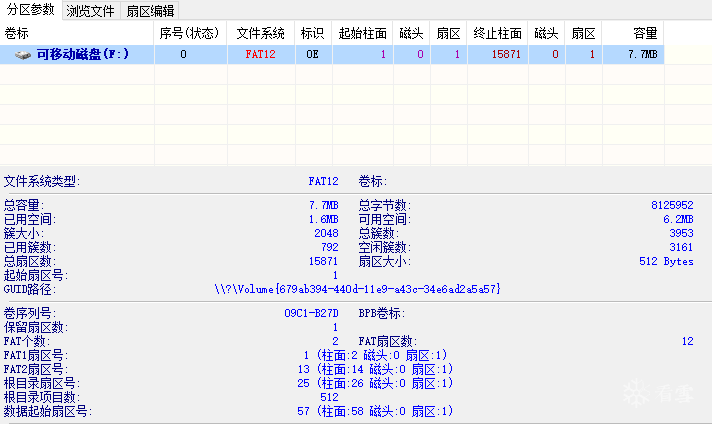Click the used clusters value 792
This screenshot has width=712, height=424.
pyautogui.click(x=330, y=247)
